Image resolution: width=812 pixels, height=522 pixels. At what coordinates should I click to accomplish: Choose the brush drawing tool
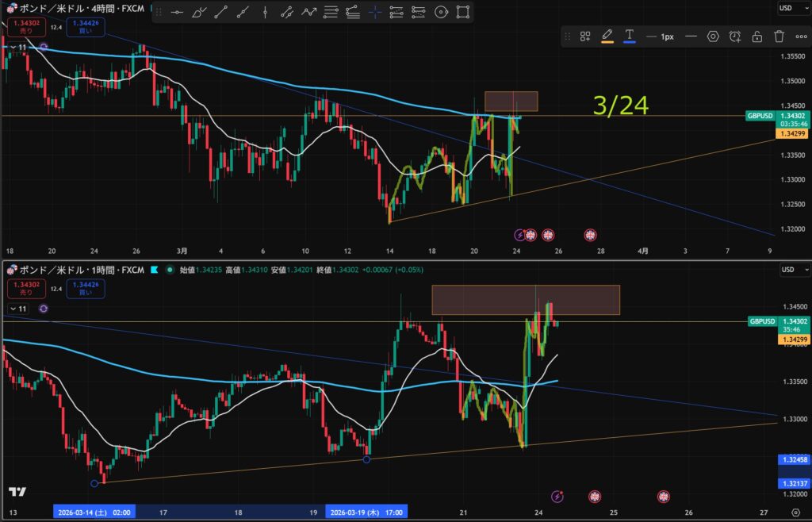pyautogui.click(x=198, y=13)
